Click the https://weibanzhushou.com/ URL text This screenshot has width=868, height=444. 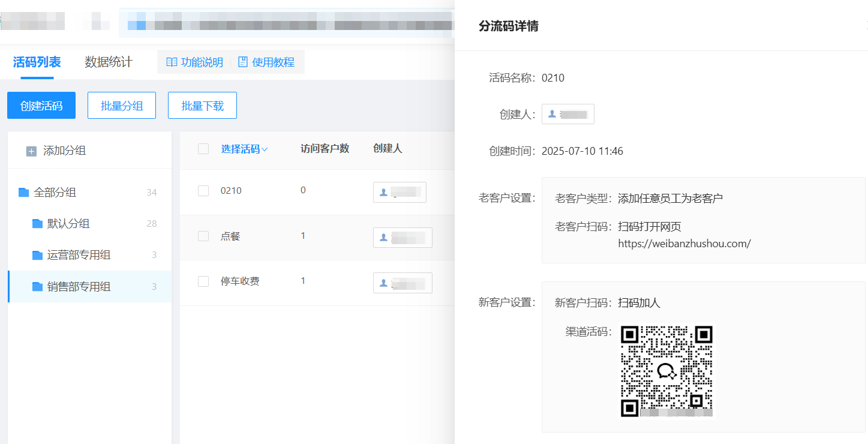(x=684, y=244)
